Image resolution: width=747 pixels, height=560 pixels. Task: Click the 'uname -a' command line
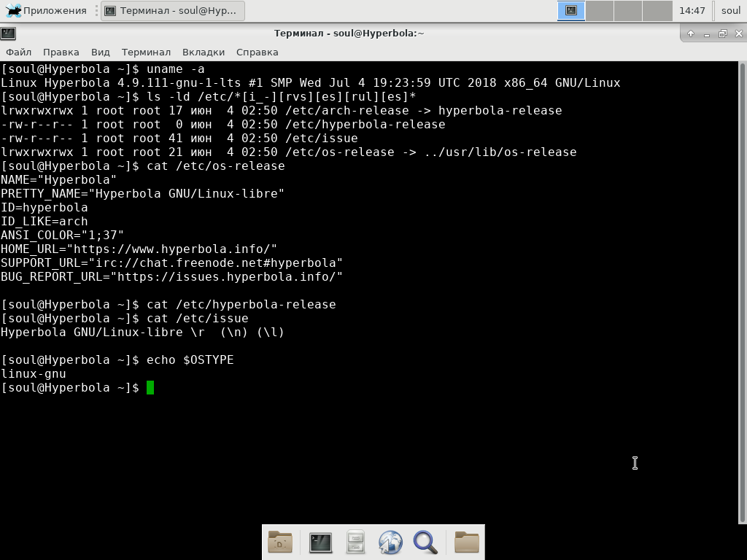102,69
